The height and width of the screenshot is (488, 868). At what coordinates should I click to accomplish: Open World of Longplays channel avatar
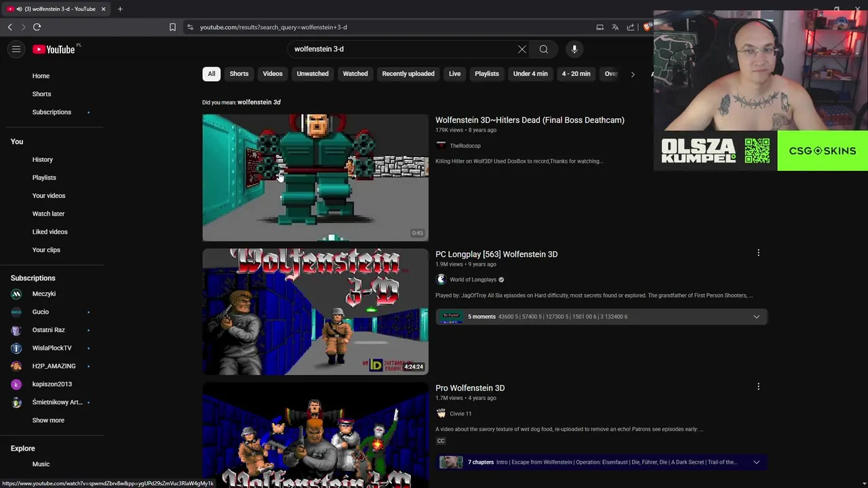point(441,279)
